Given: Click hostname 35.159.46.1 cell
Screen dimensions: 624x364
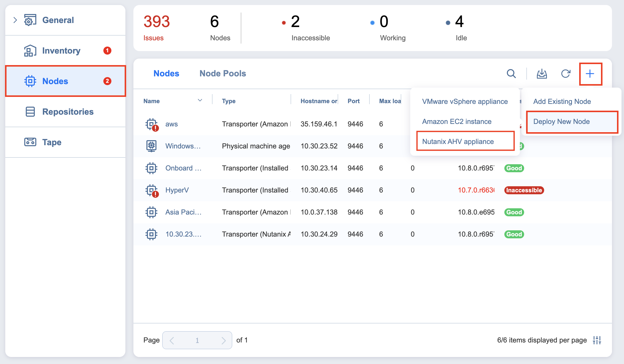Looking at the screenshot, I should pos(319,124).
